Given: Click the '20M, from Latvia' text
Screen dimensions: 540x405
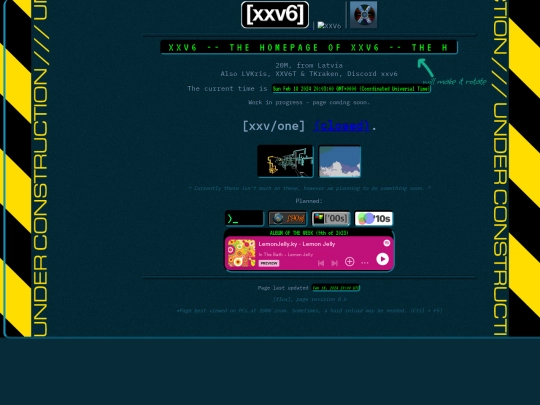Looking at the screenshot, I should tap(309, 65).
